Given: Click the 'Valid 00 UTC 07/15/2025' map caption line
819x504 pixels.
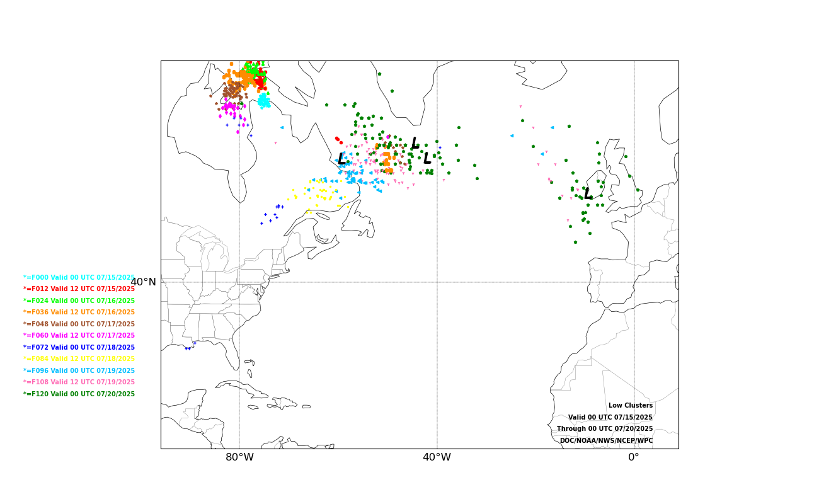Looking at the screenshot, I should pyautogui.click(x=610, y=418).
